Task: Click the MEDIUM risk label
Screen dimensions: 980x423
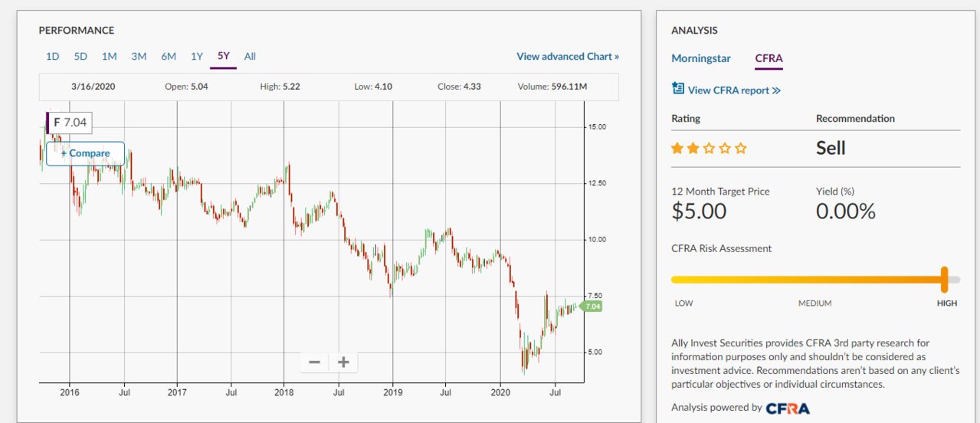Action: pyautogui.click(x=814, y=303)
